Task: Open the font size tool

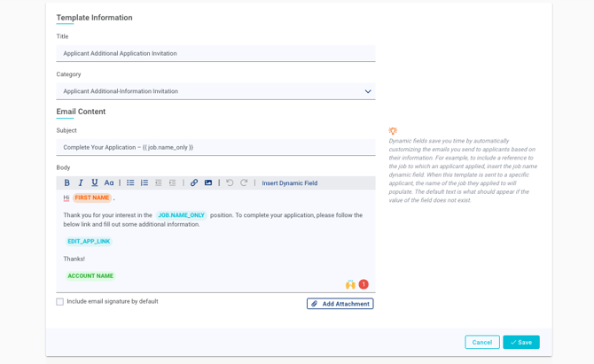Action: (109, 183)
